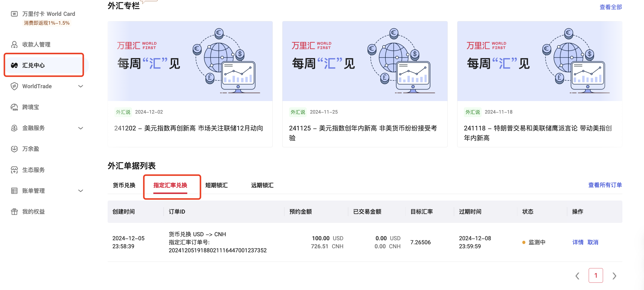Click the 账单管理 list icon
This screenshot has height=290, width=644.
coord(14,190)
